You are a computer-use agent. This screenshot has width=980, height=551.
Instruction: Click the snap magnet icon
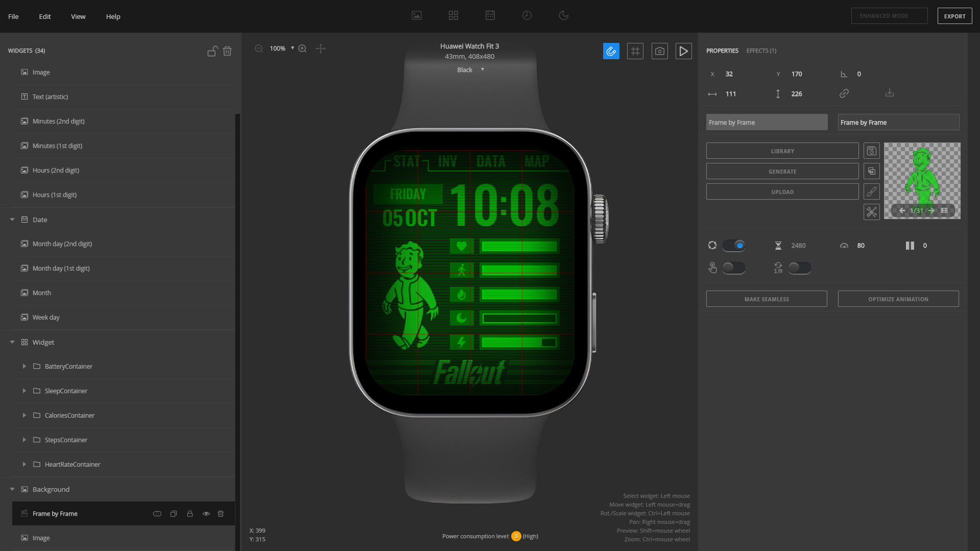tap(611, 51)
